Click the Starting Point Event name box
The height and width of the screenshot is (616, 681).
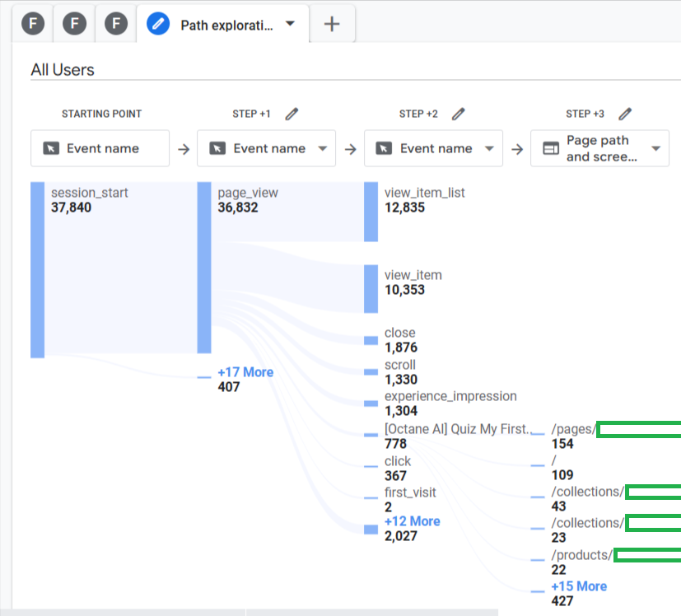click(x=100, y=148)
